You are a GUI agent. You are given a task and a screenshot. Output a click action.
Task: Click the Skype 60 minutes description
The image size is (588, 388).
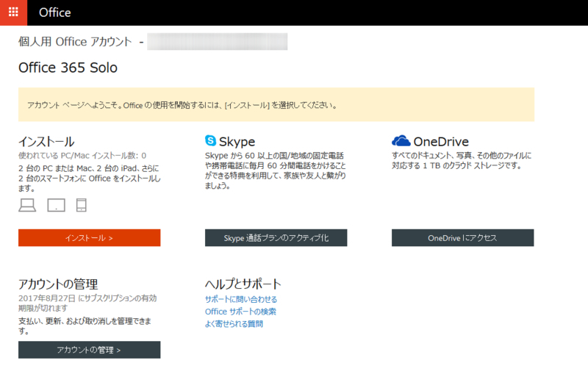275,170
